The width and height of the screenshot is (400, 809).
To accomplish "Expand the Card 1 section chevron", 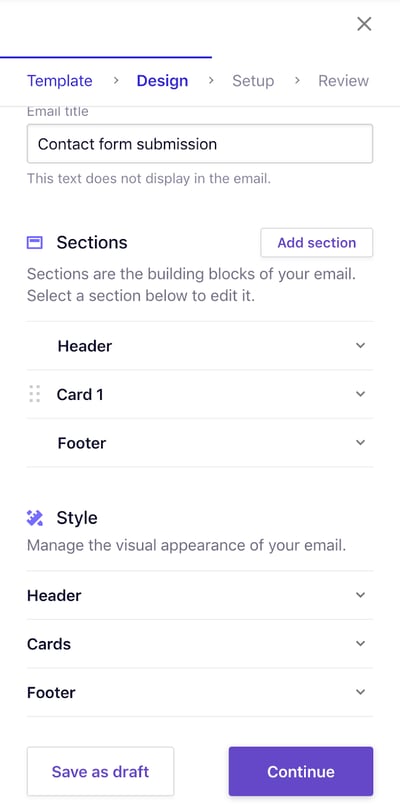I will (360, 394).
